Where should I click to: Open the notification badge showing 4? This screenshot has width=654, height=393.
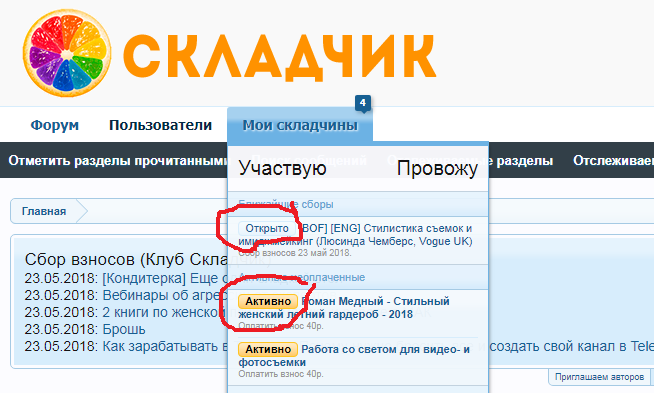[x=363, y=103]
